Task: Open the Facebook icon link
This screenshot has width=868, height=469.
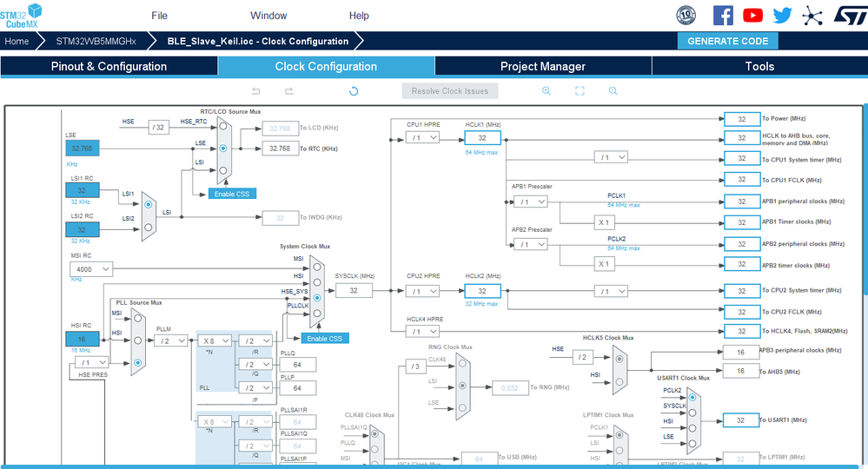Action: (723, 15)
